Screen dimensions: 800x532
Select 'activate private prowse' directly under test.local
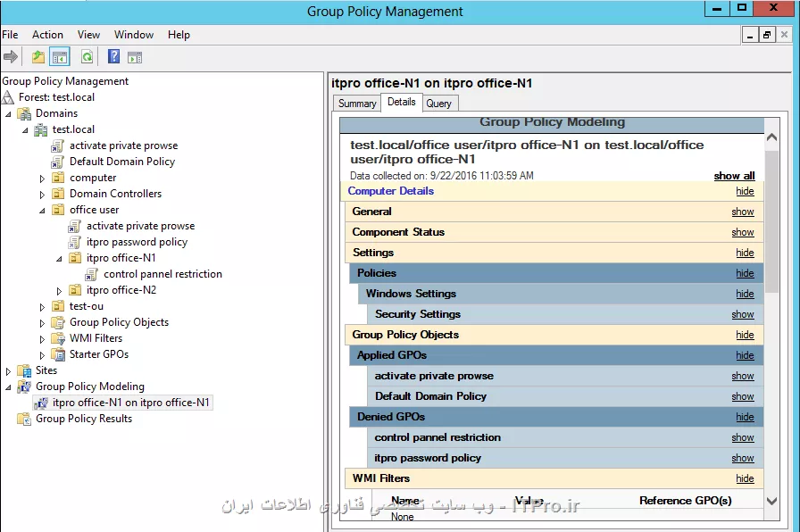point(123,145)
